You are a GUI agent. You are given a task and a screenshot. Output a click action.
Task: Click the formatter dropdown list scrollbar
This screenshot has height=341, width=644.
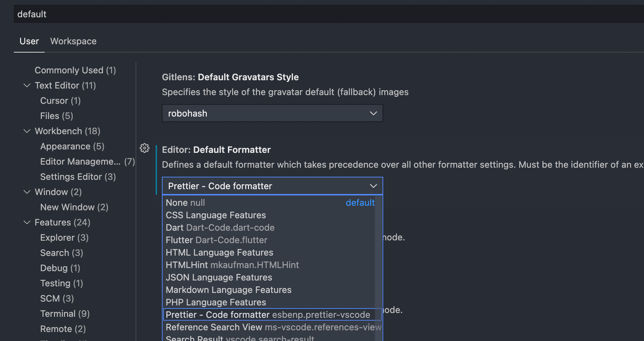[x=378, y=268]
